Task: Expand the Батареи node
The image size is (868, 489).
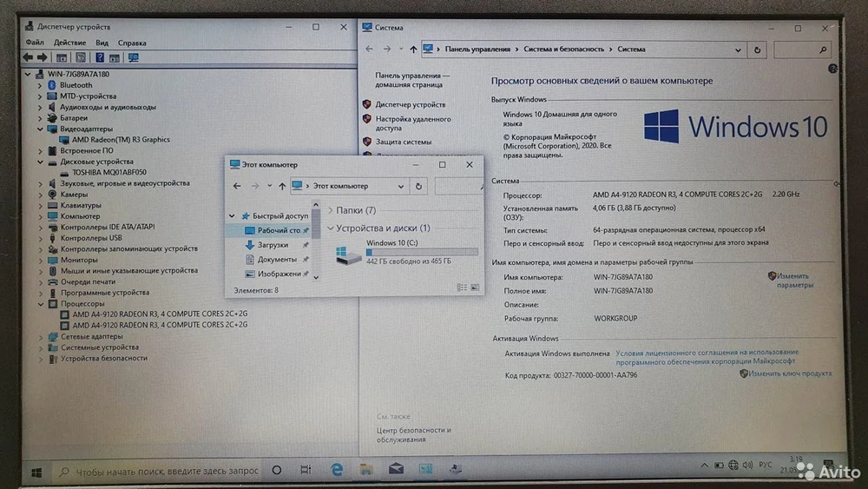Action: [x=40, y=118]
